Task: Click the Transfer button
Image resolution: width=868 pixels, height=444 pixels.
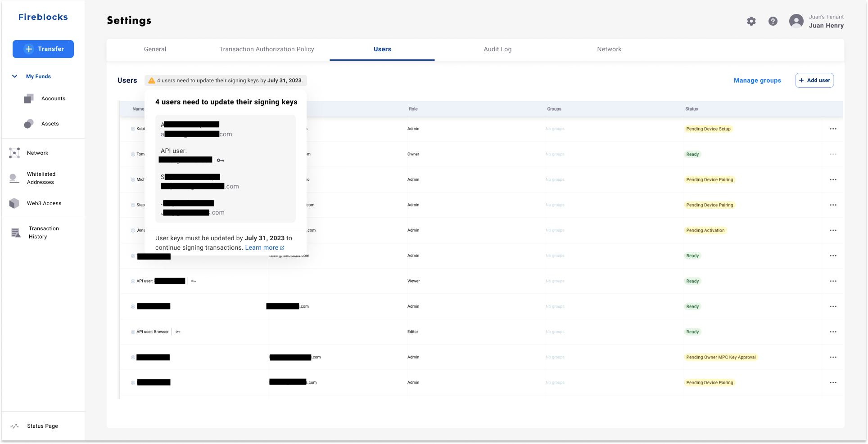Action: coord(43,49)
